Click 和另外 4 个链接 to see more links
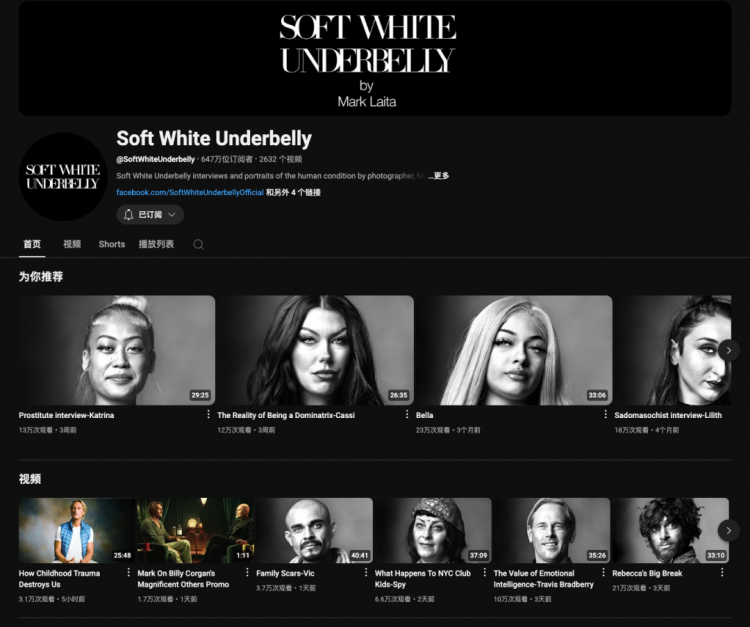Viewport: 750px width, 627px height. (x=293, y=192)
